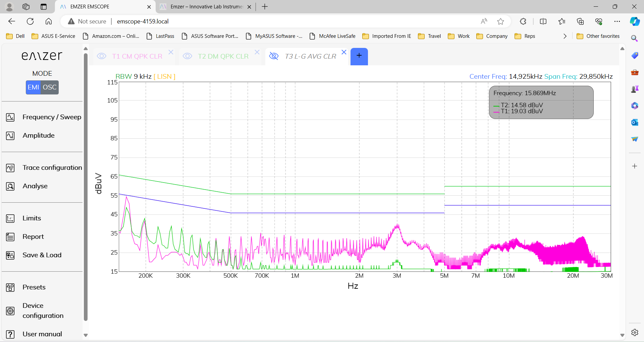This screenshot has height=342, width=644.
Task: Switch mode to EMI
Action: (x=33, y=87)
